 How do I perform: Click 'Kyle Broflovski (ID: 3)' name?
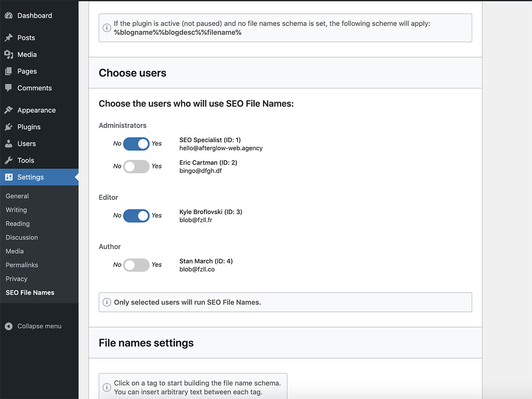[x=211, y=212]
